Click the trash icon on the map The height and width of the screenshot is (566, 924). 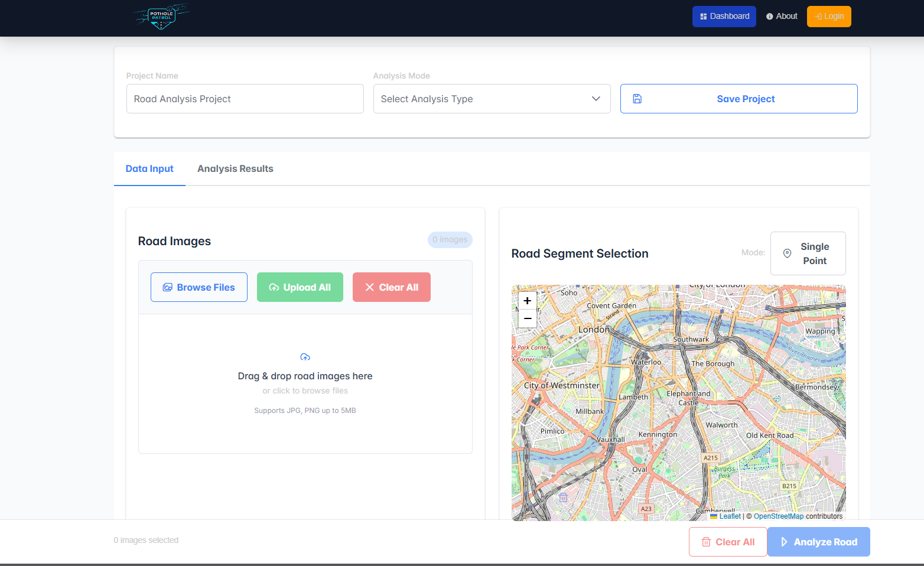[x=564, y=497]
